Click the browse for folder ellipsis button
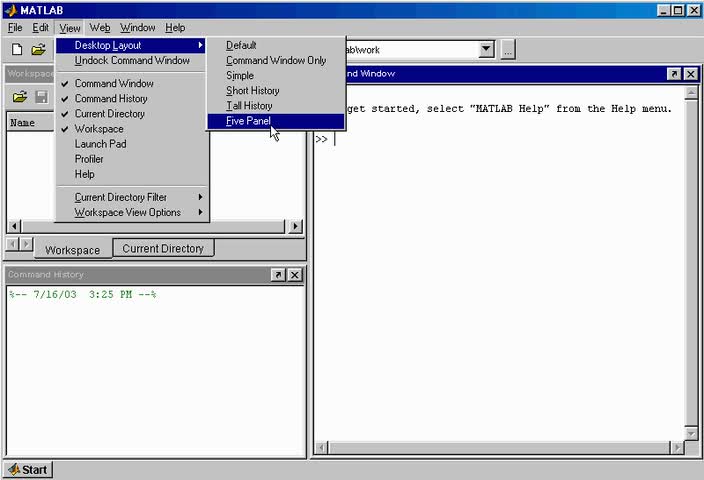704x480 pixels. coord(508,50)
